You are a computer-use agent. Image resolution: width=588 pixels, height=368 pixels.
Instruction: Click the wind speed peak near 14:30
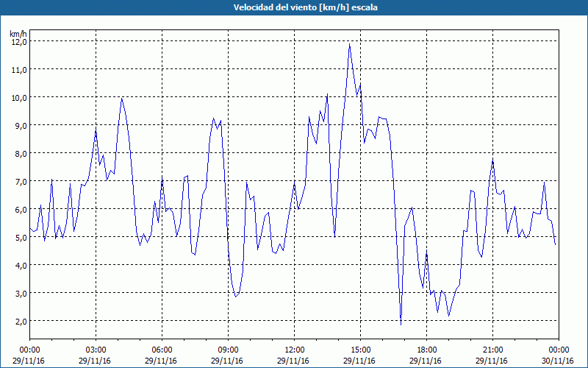click(350, 44)
